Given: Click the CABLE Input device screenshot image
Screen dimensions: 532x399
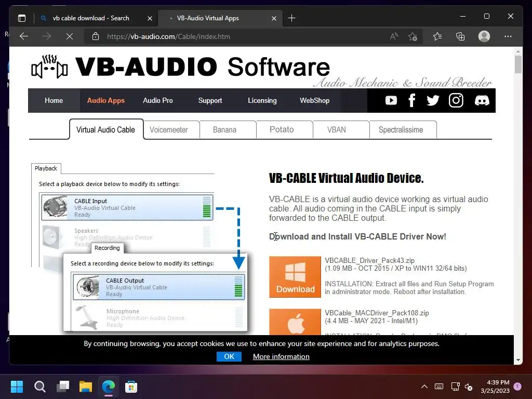Looking at the screenshot, I should (127, 207).
